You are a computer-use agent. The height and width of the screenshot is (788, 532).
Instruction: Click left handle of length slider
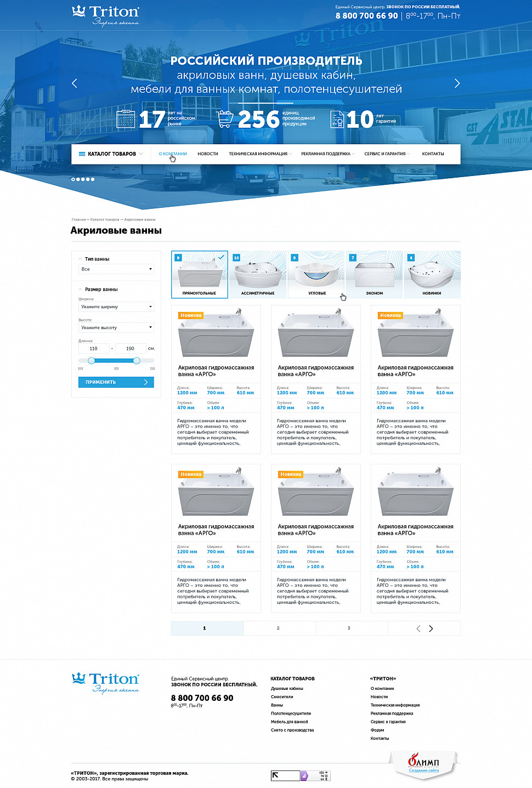tap(92, 360)
